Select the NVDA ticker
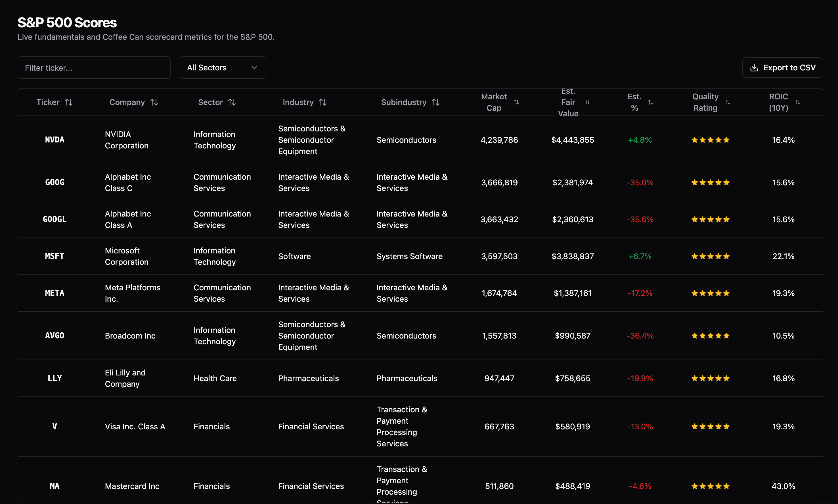838x504 pixels. pos(55,140)
